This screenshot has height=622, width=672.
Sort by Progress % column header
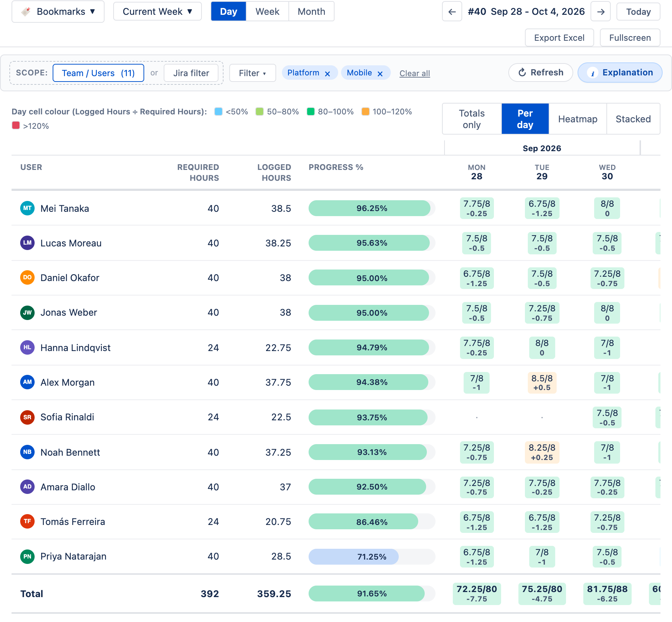click(336, 167)
